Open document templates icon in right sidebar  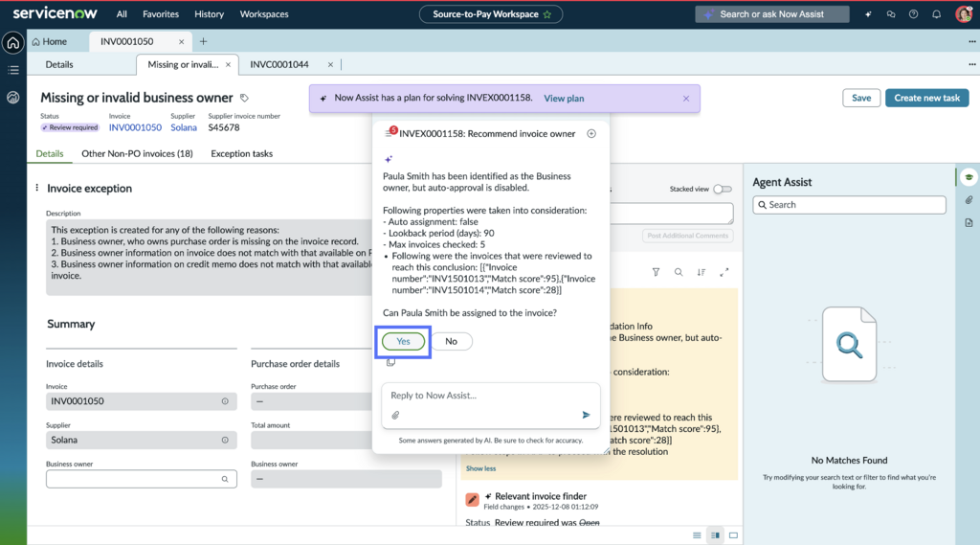[969, 223]
